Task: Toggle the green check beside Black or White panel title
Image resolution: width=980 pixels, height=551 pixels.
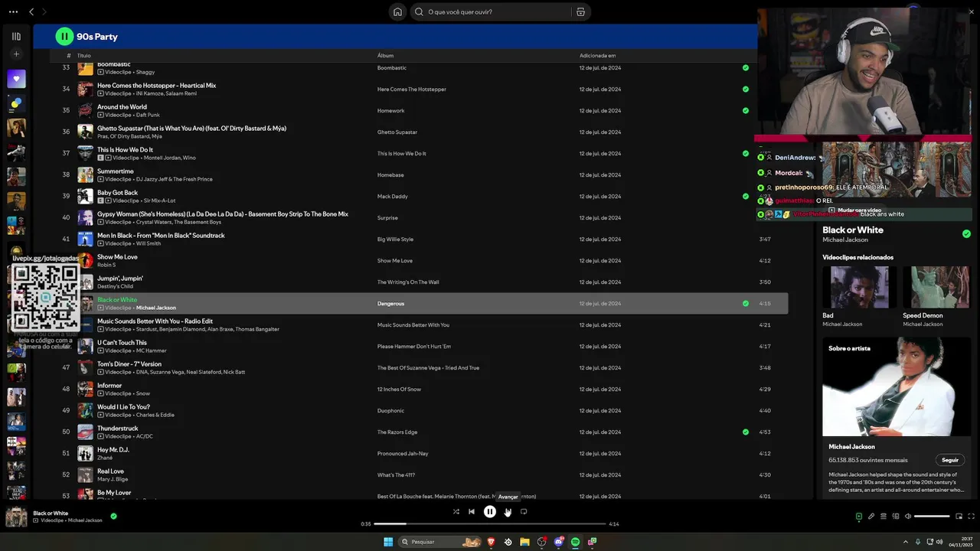Action: tap(966, 233)
